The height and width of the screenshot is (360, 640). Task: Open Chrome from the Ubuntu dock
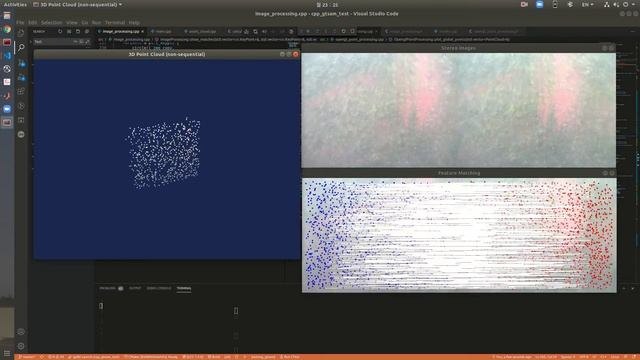point(7,29)
